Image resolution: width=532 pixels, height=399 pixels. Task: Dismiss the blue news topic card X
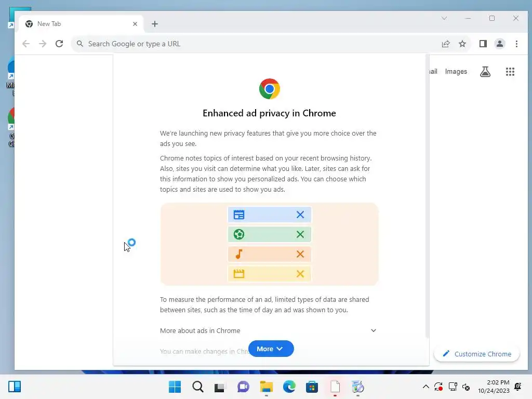(x=300, y=215)
